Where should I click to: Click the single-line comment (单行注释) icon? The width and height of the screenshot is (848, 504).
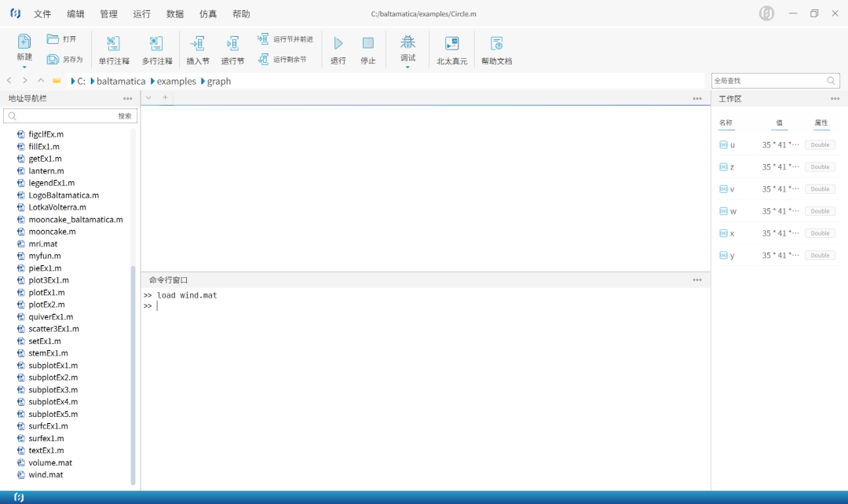click(114, 44)
